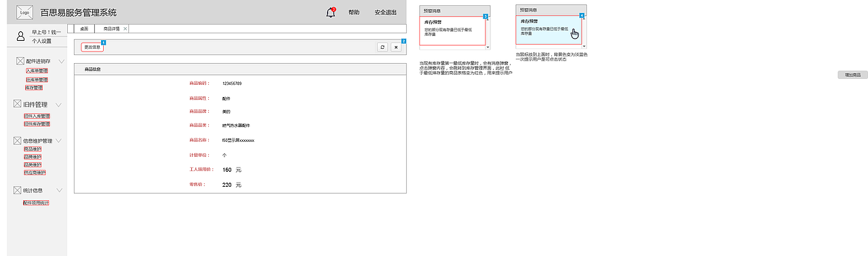868x256 pixels.
Task: Click the Logo placeholder image
Action: tap(24, 12)
